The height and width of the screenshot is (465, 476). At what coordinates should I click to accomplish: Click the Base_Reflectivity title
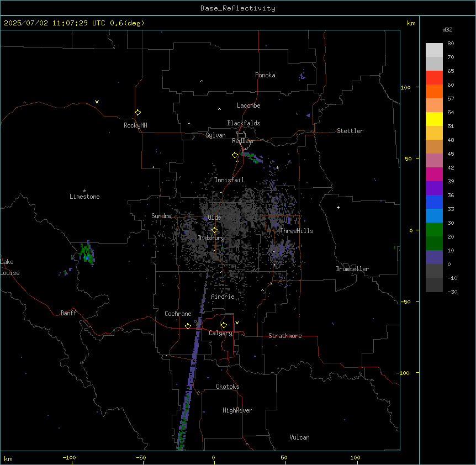pos(238,8)
